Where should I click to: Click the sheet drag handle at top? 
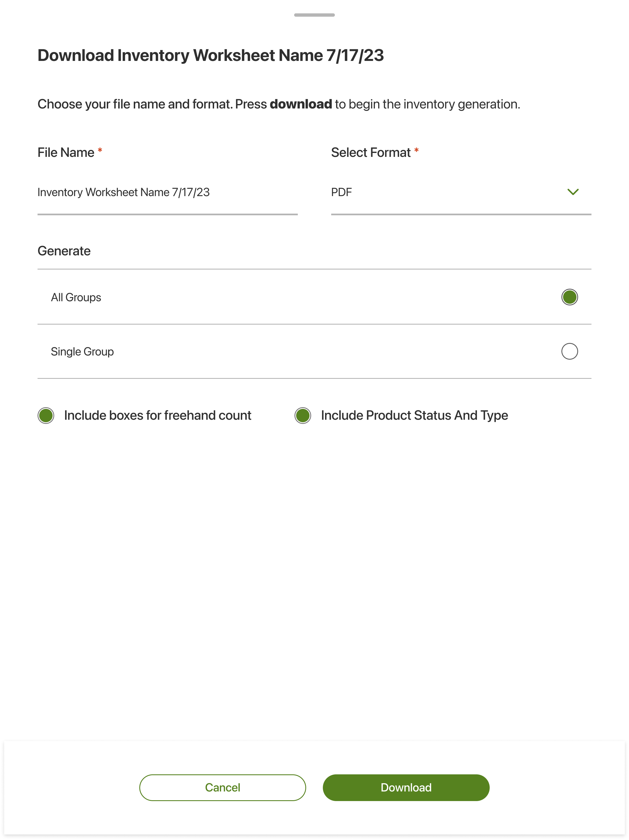coord(314,16)
